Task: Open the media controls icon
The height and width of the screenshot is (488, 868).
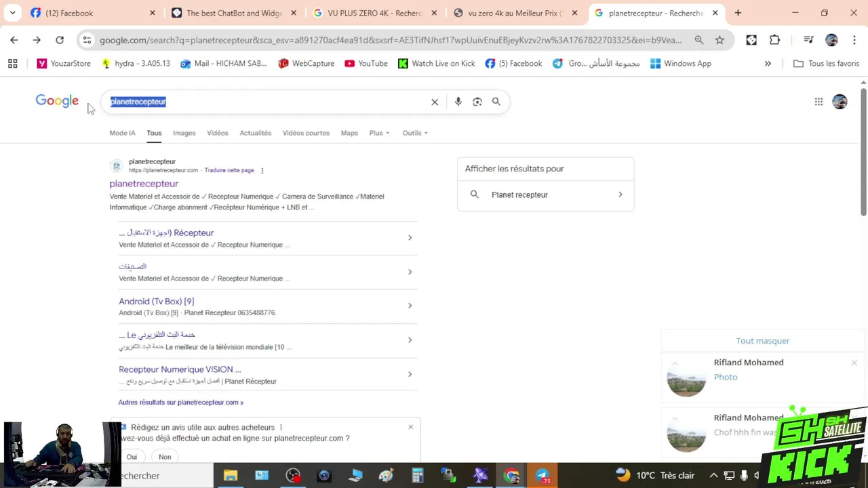Action: [x=808, y=40]
